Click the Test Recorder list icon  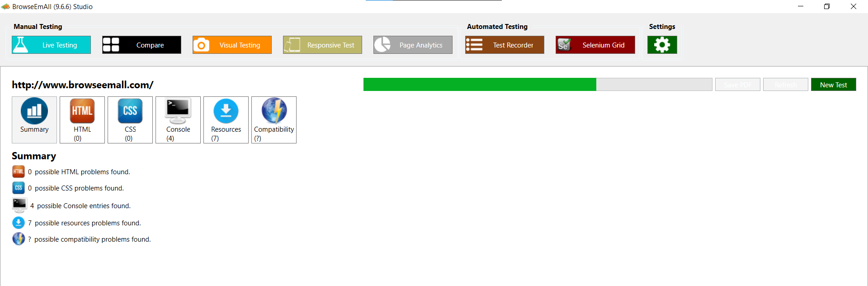pos(474,45)
